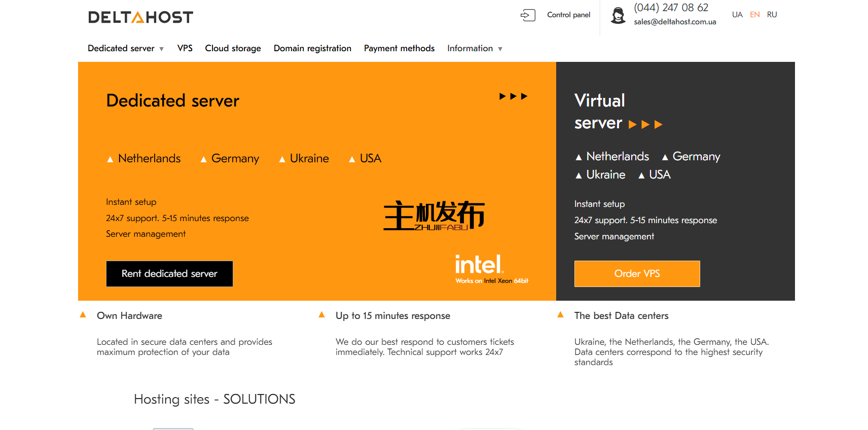The width and height of the screenshot is (868, 430).
Task: Switch language to UA
Action: 737,15
